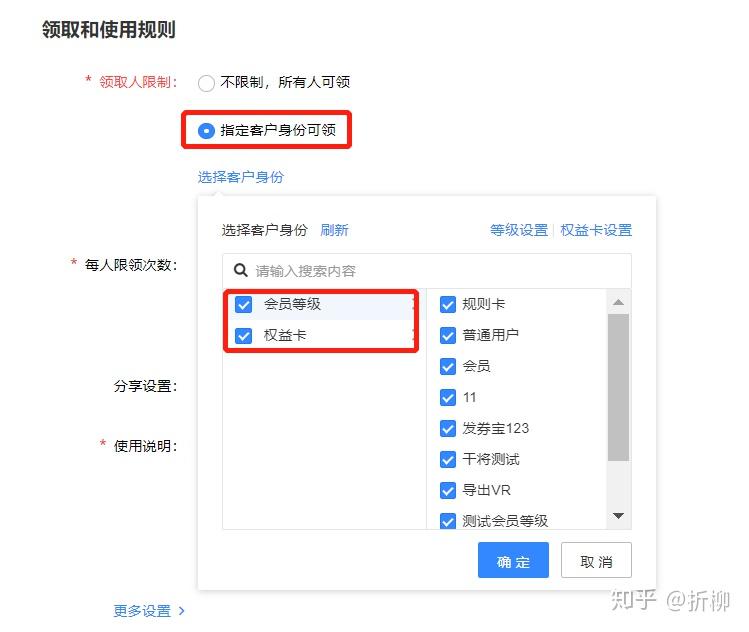Expand 更多设置 section

[x=142, y=611]
